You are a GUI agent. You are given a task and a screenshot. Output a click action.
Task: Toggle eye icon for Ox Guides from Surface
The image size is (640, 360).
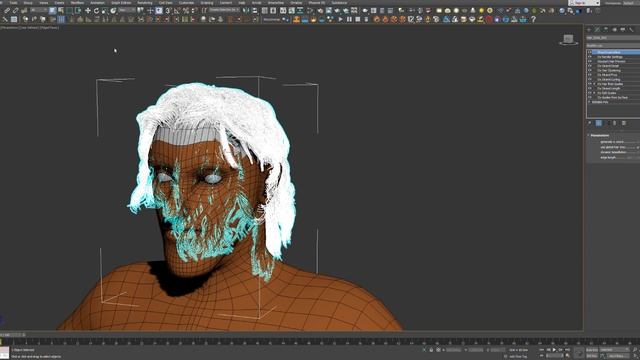589,98
